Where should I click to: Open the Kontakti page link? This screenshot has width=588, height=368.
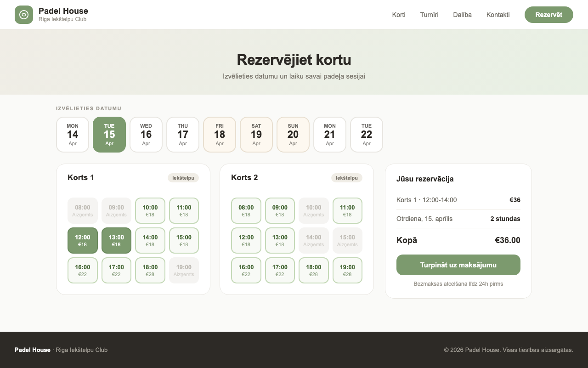click(498, 15)
